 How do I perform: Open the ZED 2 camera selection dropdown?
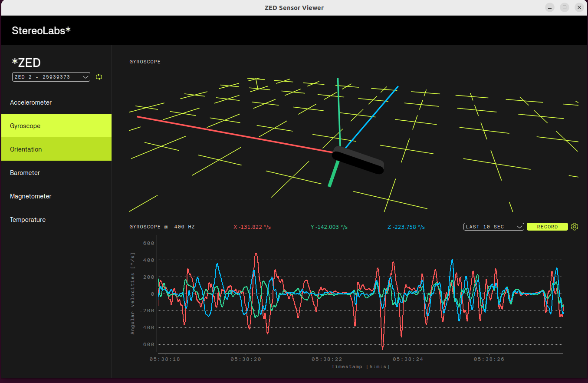click(x=51, y=77)
